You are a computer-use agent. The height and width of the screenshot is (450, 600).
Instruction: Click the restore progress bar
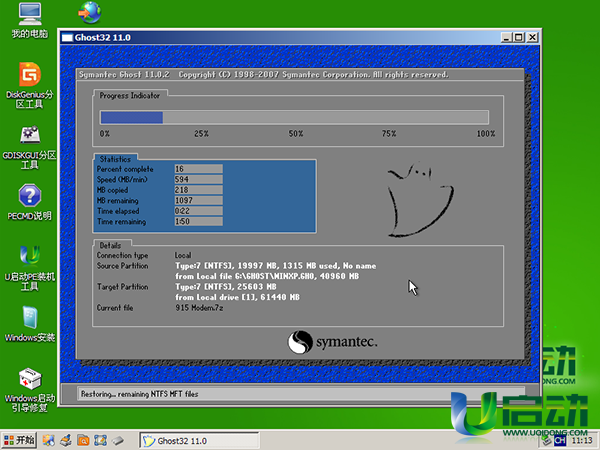(x=294, y=117)
